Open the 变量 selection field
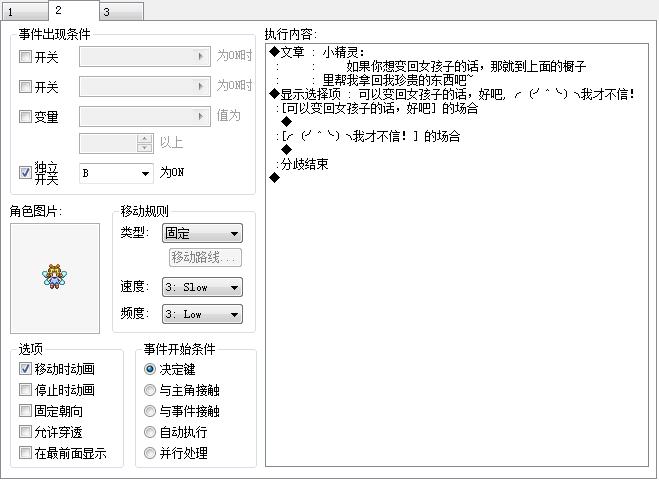 coord(145,116)
